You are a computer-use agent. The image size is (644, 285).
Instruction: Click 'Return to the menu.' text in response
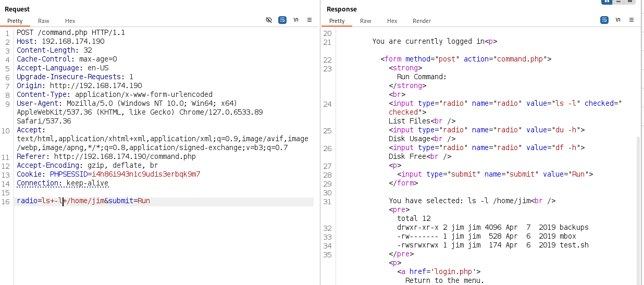pos(445,280)
